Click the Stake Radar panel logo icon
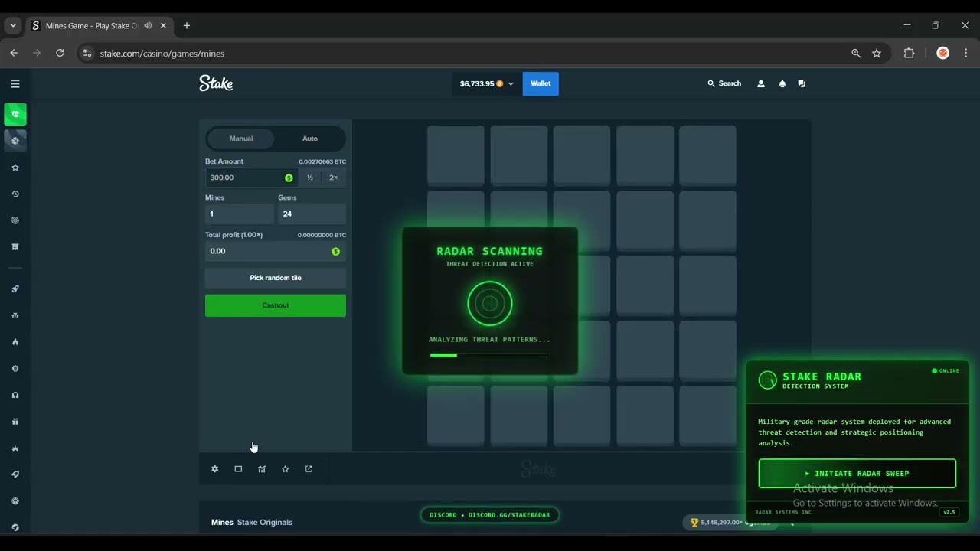 point(767,380)
